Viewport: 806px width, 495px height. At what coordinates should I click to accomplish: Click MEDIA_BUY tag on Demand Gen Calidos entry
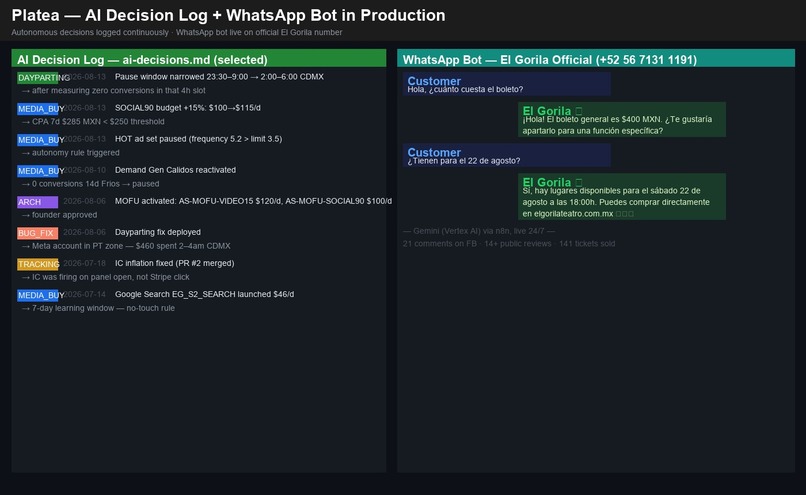[38, 171]
